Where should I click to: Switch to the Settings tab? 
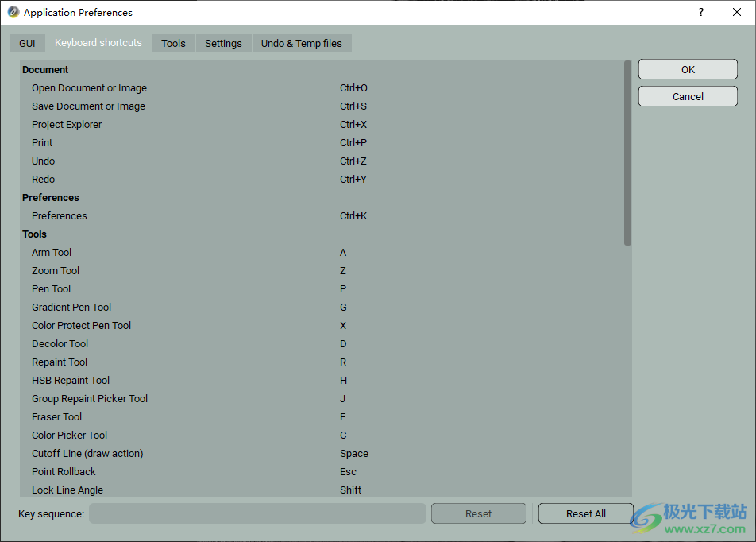tap(223, 43)
